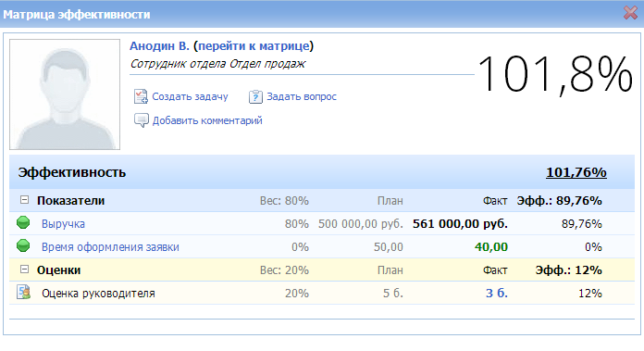This screenshot has width=644, height=351.
Task: Click the Оценка руководителя row label
Action: (98, 294)
